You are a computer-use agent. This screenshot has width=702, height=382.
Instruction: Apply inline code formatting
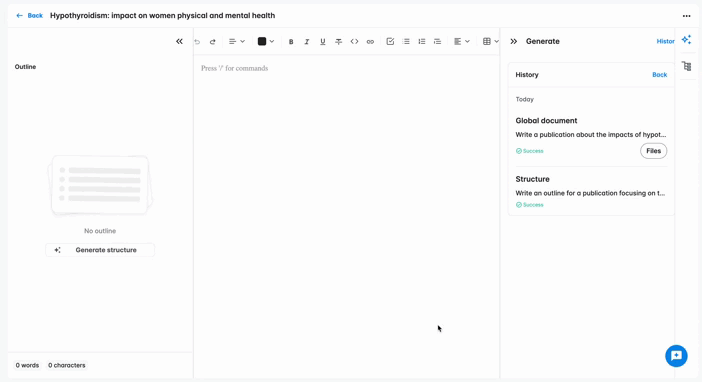click(354, 42)
